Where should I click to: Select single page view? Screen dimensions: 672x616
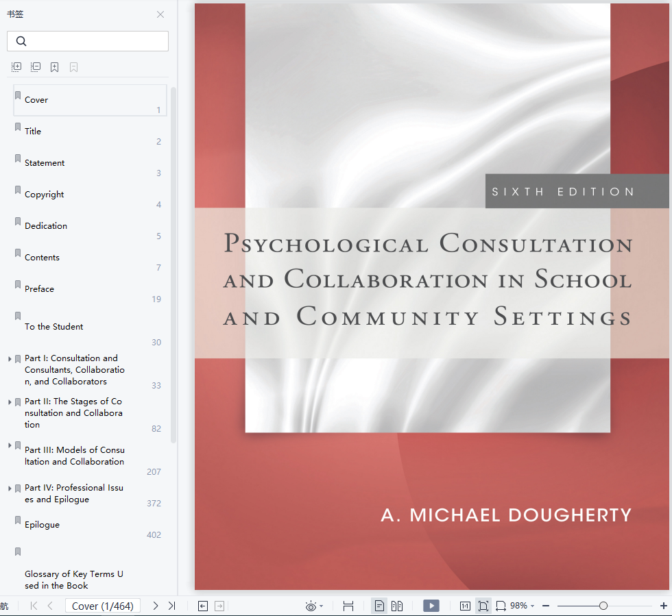point(379,606)
